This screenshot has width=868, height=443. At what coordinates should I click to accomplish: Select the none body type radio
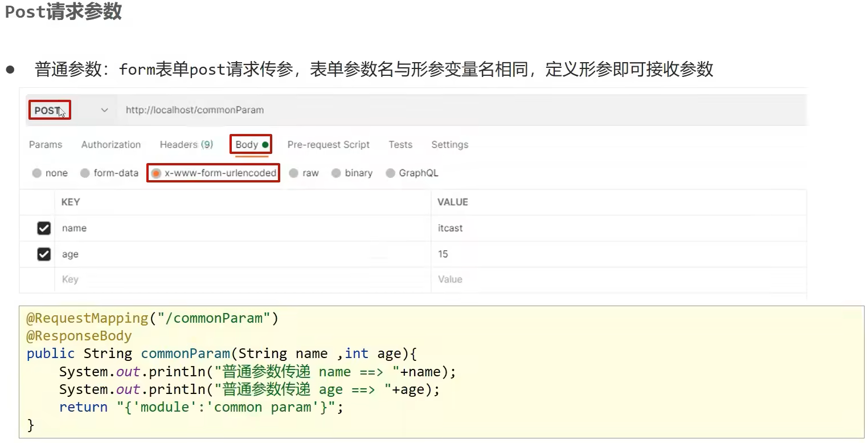pyautogui.click(x=37, y=173)
